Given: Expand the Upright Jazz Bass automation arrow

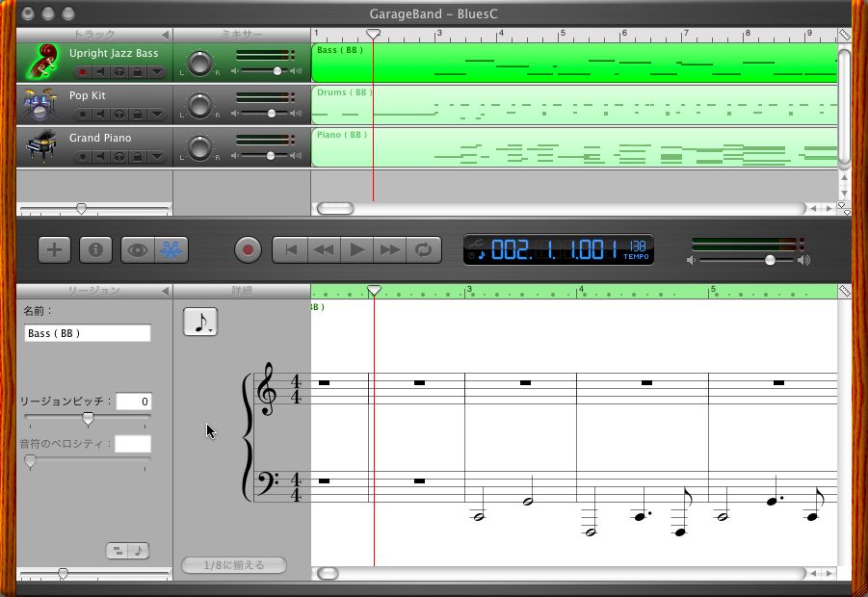Looking at the screenshot, I should point(157,72).
